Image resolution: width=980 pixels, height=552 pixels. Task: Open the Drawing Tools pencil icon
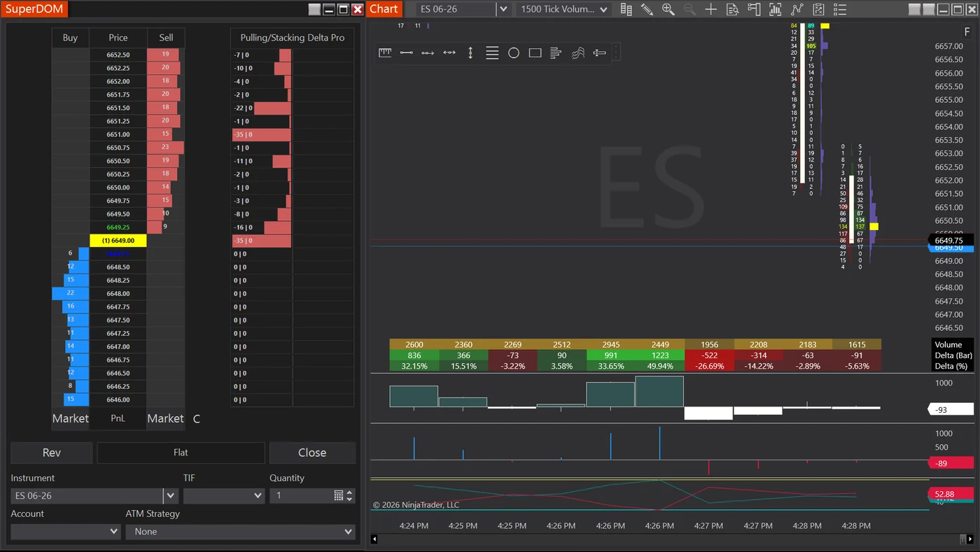pyautogui.click(x=647, y=9)
